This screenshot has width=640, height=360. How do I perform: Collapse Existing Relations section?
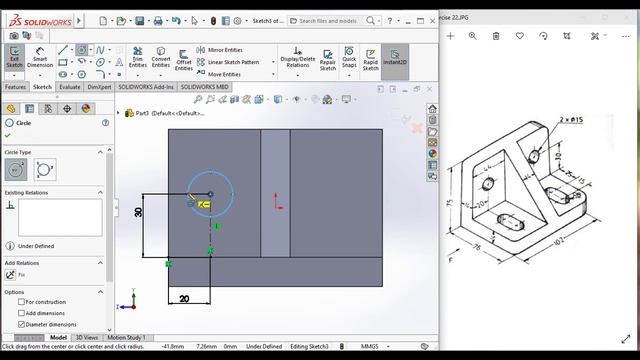click(100, 192)
